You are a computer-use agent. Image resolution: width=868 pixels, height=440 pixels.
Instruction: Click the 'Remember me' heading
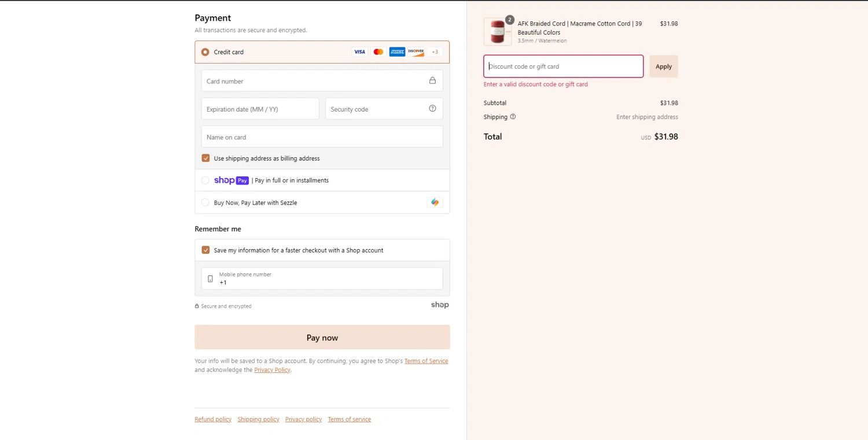click(x=218, y=229)
